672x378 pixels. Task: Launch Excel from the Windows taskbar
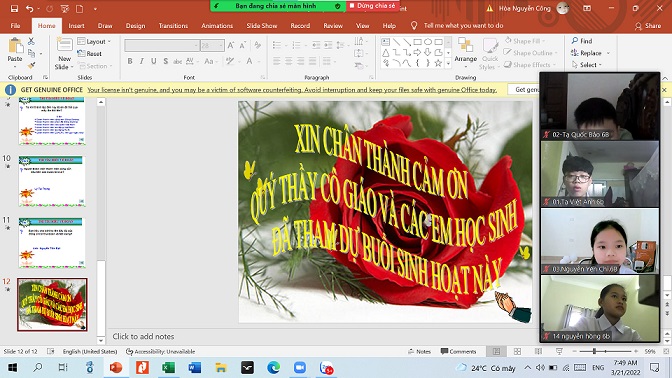[x=168, y=368]
